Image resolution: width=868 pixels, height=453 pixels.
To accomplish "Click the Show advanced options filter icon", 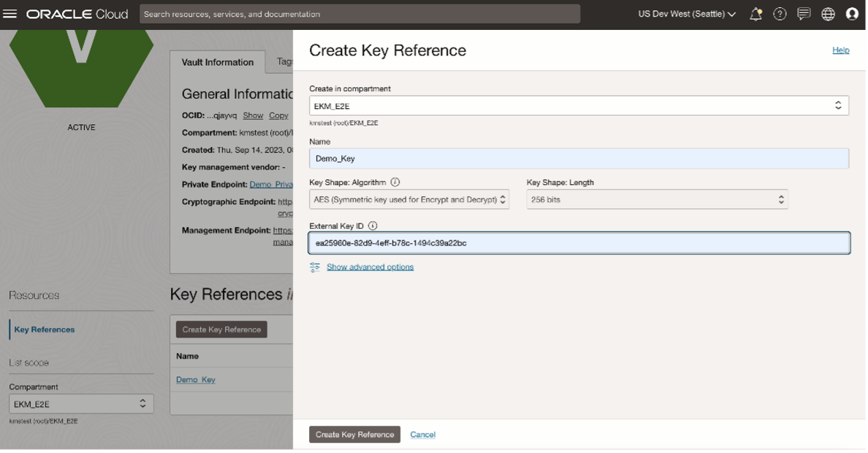I will coord(315,267).
